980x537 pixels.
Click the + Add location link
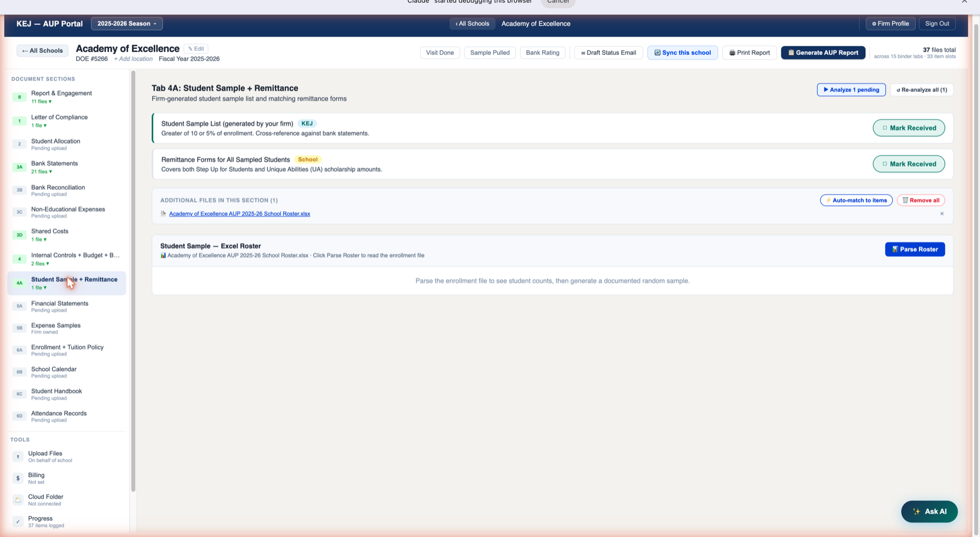tap(133, 59)
